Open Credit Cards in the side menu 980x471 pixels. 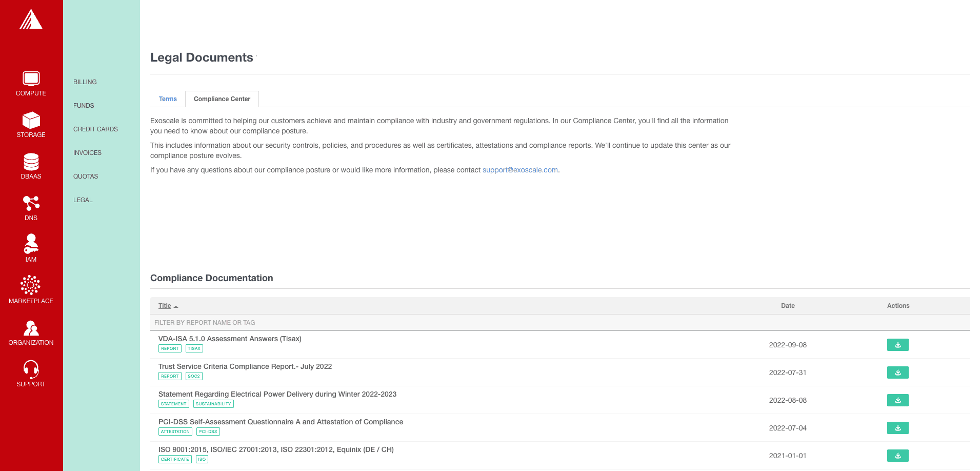[95, 129]
